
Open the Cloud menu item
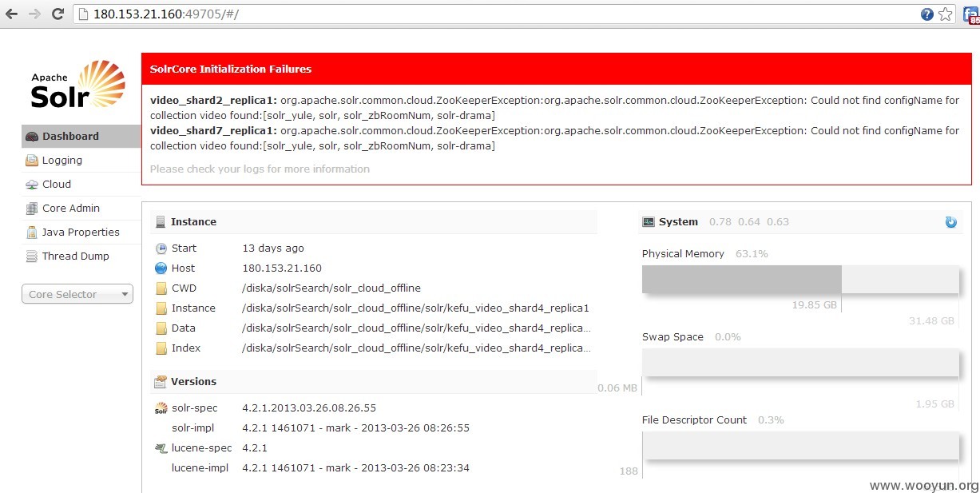81,185
